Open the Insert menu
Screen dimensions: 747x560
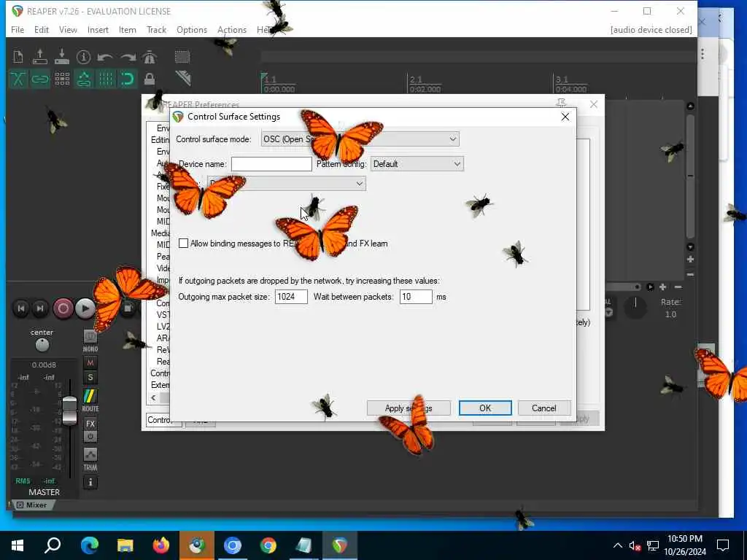pyautogui.click(x=98, y=29)
